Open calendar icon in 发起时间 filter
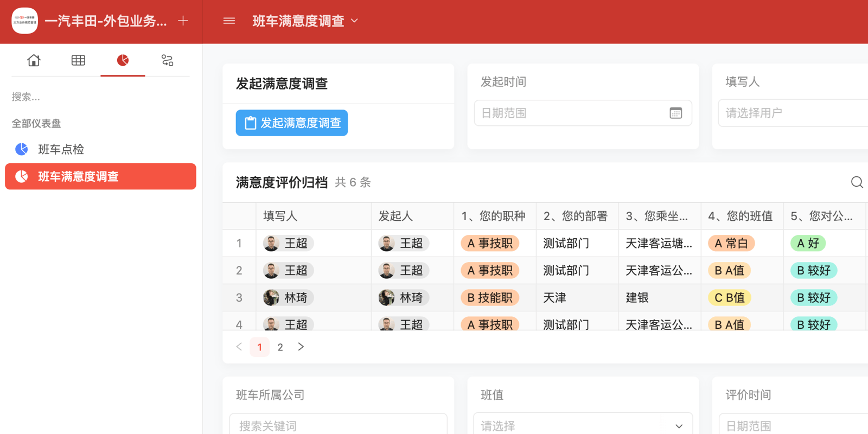This screenshot has width=868, height=434. click(675, 113)
